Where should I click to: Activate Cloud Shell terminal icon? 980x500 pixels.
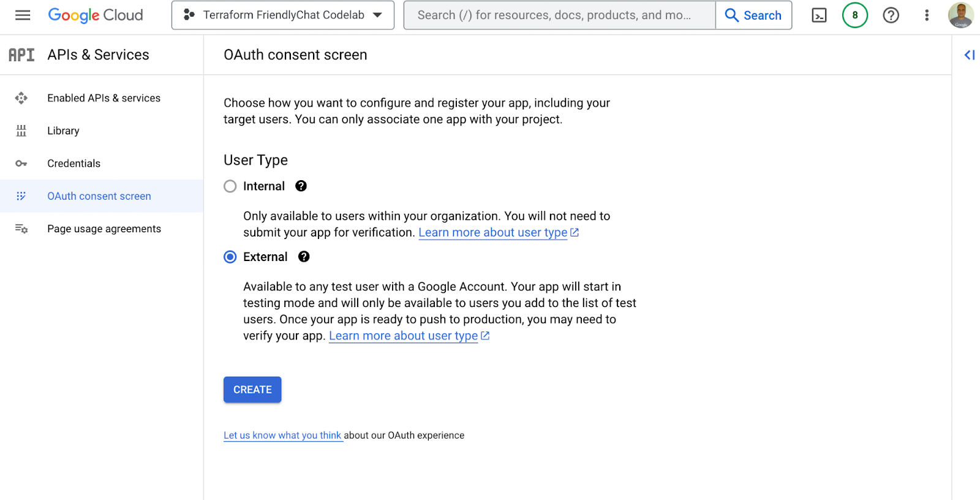pos(819,15)
